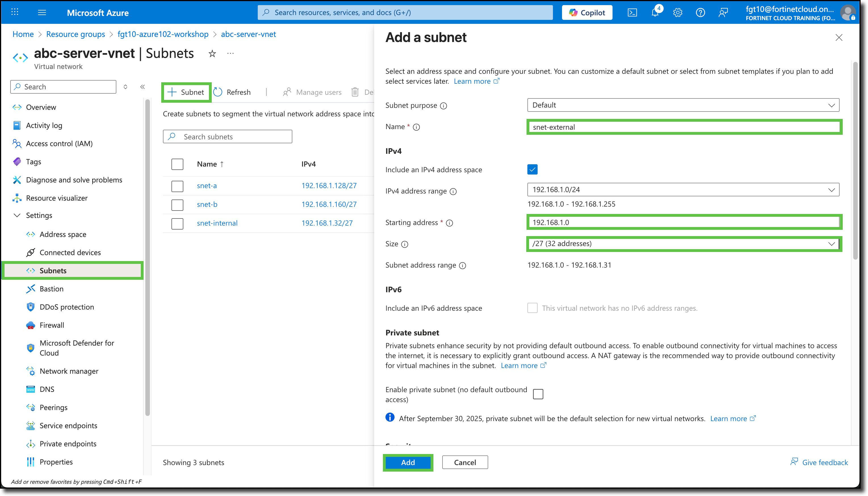Click the Azure portal menu hamburger icon
The image size is (868, 496).
point(42,12)
